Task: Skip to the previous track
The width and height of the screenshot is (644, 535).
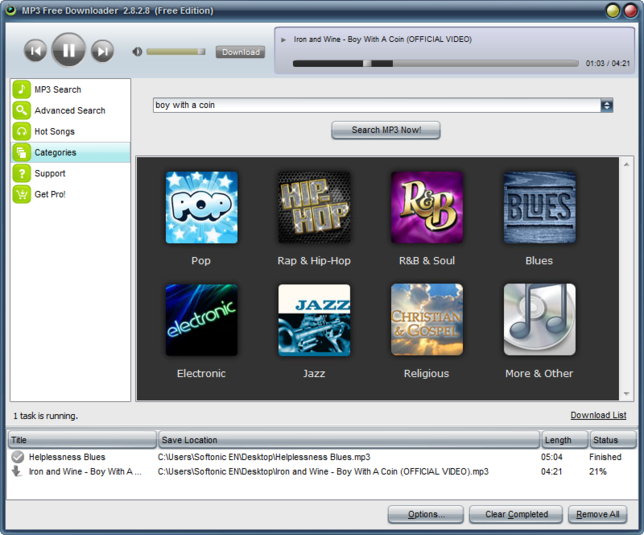Action: tap(35, 51)
